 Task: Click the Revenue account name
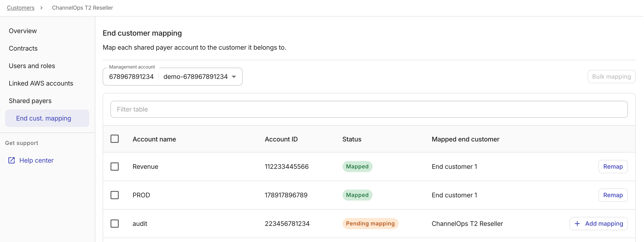(145, 167)
